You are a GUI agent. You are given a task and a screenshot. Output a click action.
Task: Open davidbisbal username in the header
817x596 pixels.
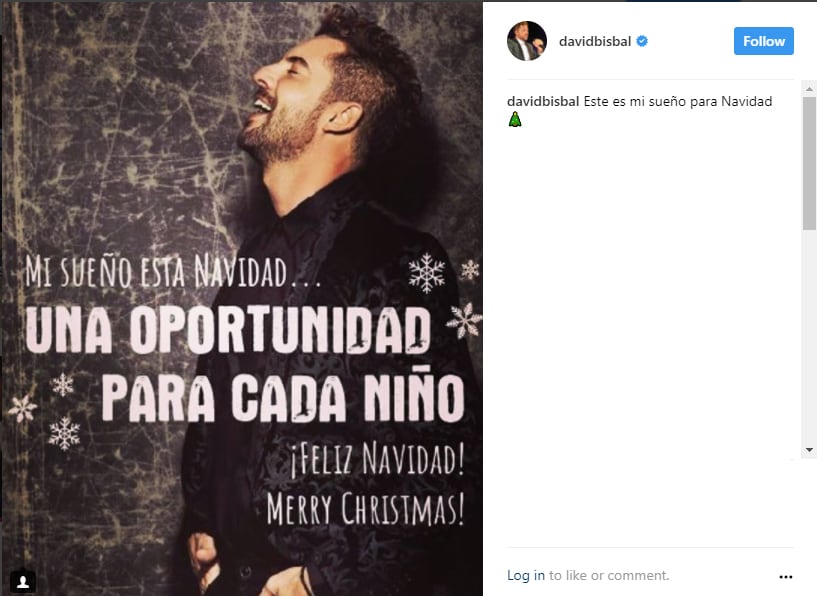[x=595, y=42]
